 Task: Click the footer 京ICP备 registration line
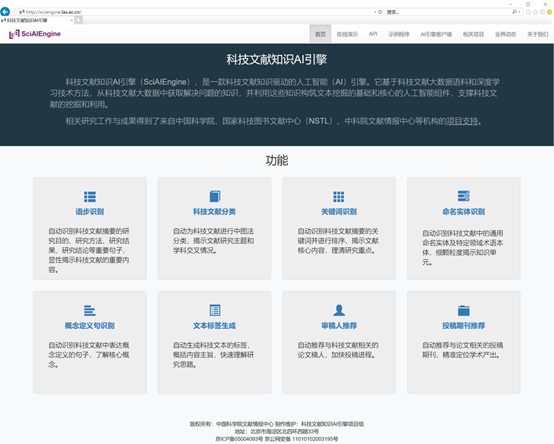click(277, 439)
